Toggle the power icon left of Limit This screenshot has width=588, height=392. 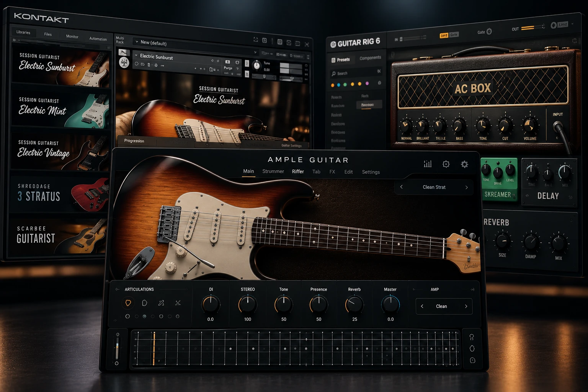(x=554, y=25)
